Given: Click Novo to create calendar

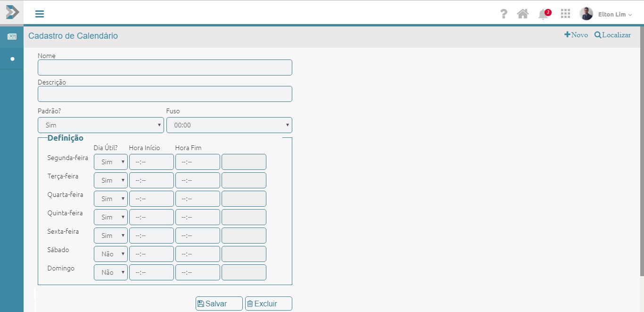Looking at the screenshot, I should pos(576,35).
